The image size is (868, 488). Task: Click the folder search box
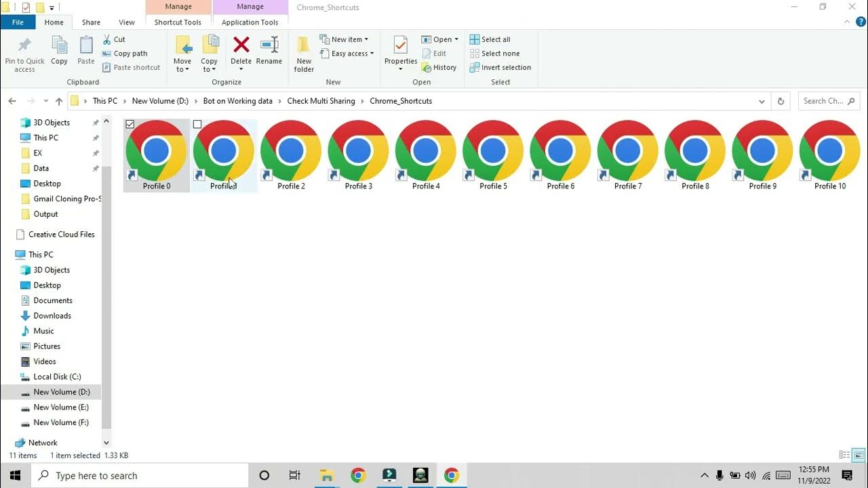[829, 101]
